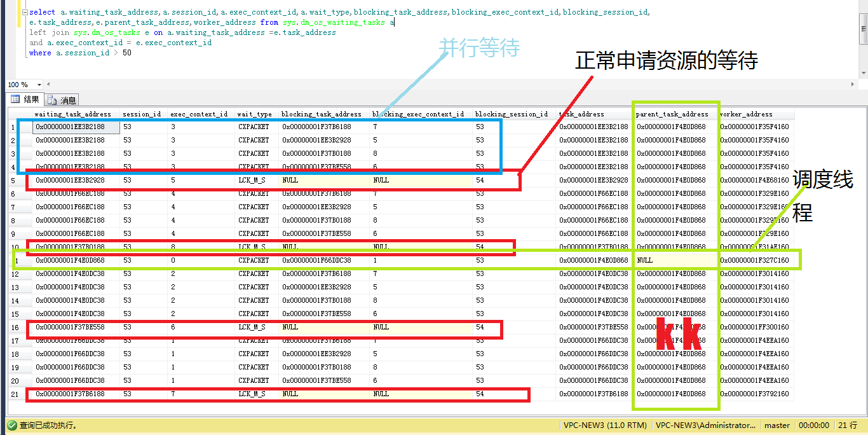868x435 pixels.
Task: Select the waiting_task_address column header
Action: (73, 114)
